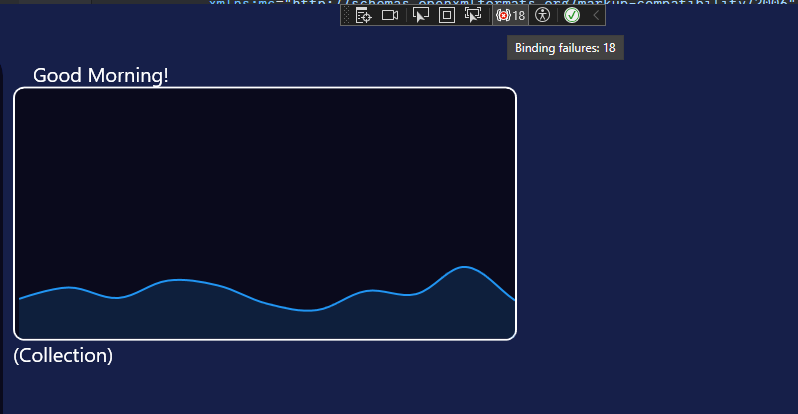Click the blue wave line chart panel
This screenshot has height=414, width=798.
coord(265,214)
